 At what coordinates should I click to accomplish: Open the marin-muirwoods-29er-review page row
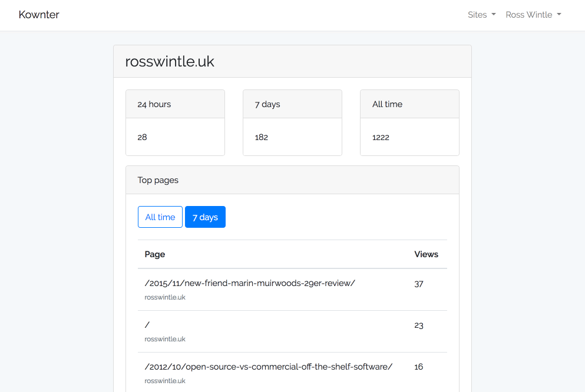click(x=250, y=283)
